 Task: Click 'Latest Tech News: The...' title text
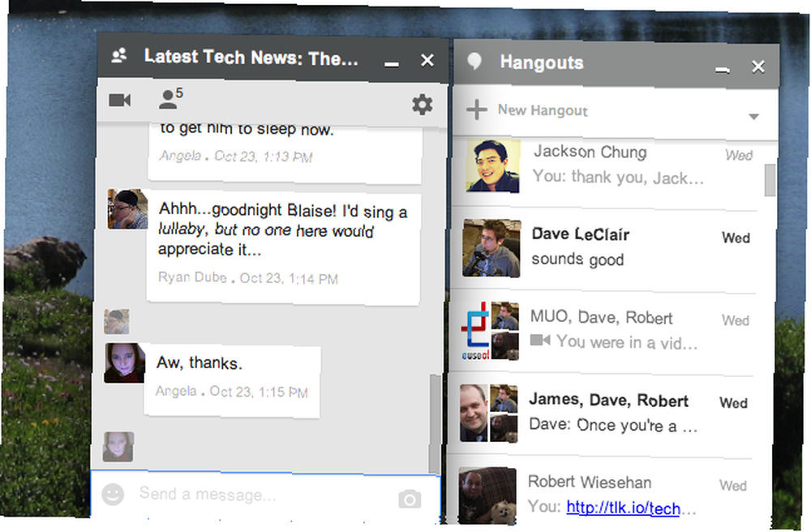pos(251,58)
